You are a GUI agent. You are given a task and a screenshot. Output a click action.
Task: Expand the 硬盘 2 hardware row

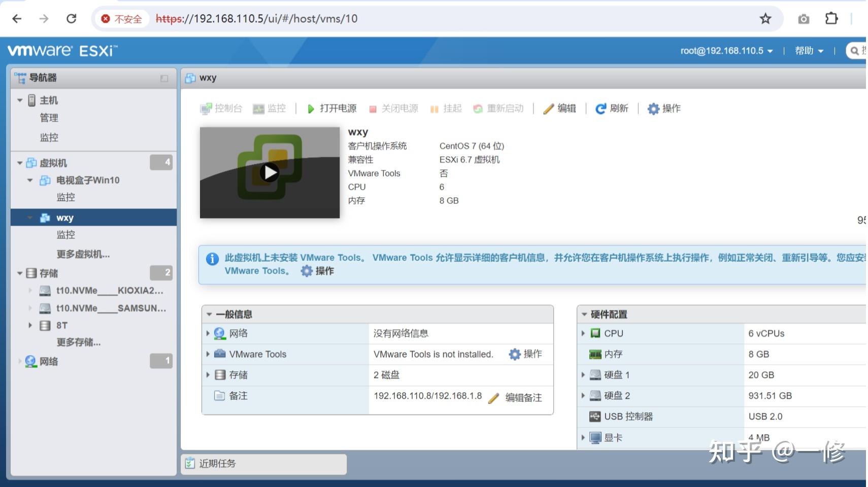click(583, 396)
